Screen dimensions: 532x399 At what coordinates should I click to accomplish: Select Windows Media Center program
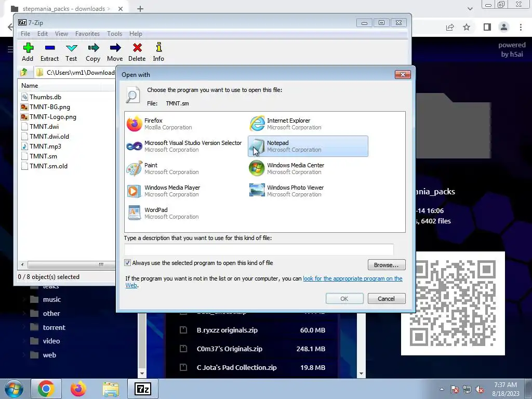pos(308,169)
